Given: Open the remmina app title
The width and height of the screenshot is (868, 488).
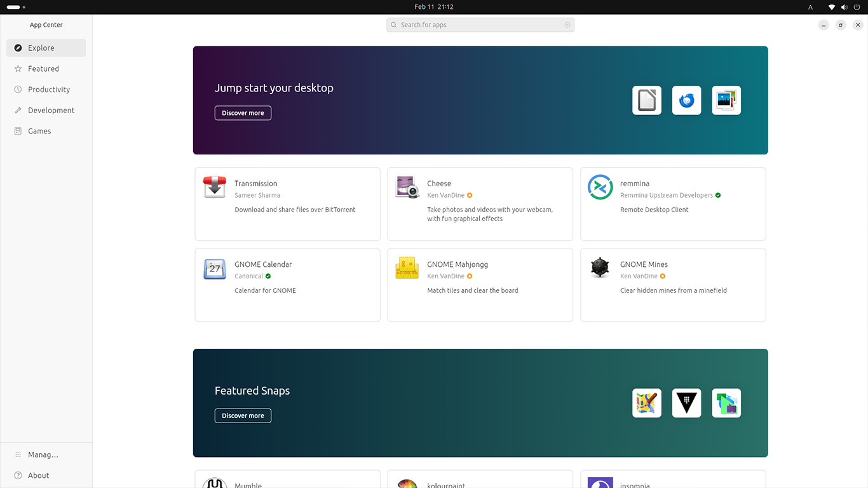Looking at the screenshot, I should click(635, 184).
